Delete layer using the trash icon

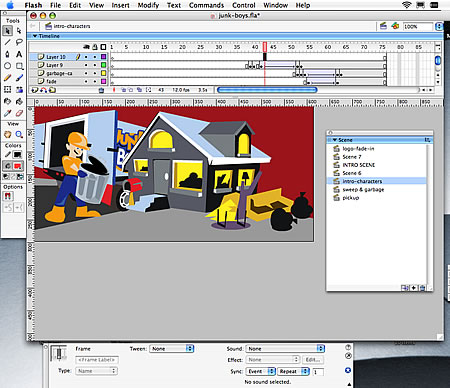101,90
